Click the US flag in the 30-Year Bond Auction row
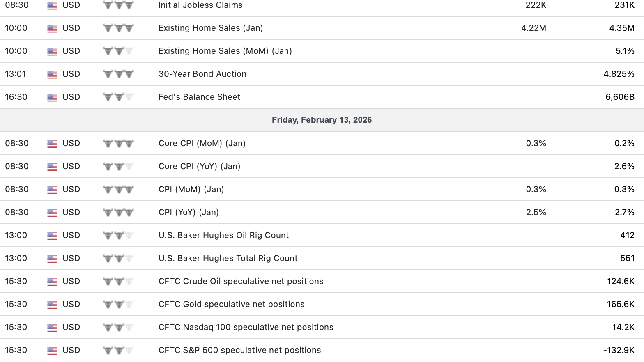Image resolution: width=644 pixels, height=362 pixels. [52, 74]
